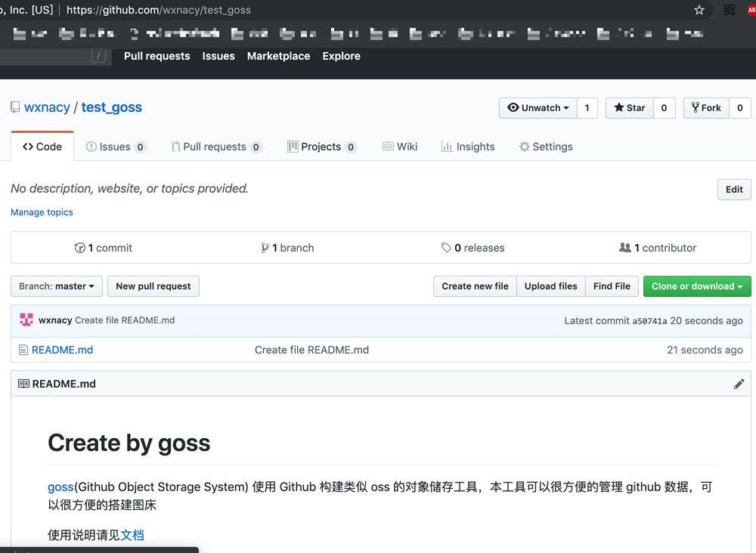Open Issues in top navigation bar

(218, 56)
